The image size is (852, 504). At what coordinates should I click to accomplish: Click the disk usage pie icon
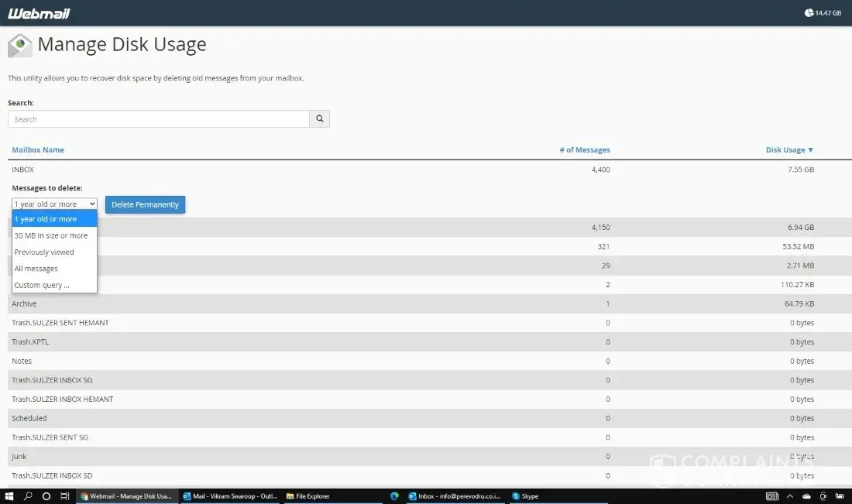point(809,12)
